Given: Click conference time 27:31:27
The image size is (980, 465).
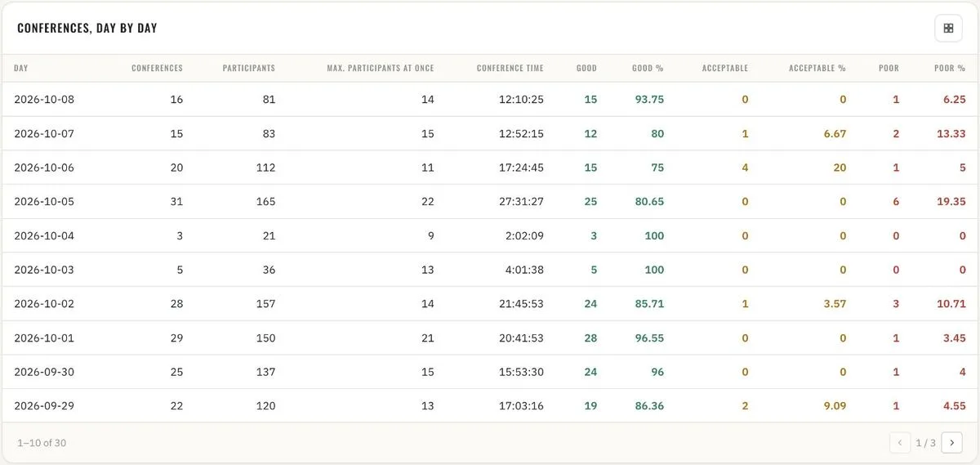Looking at the screenshot, I should click(521, 202).
